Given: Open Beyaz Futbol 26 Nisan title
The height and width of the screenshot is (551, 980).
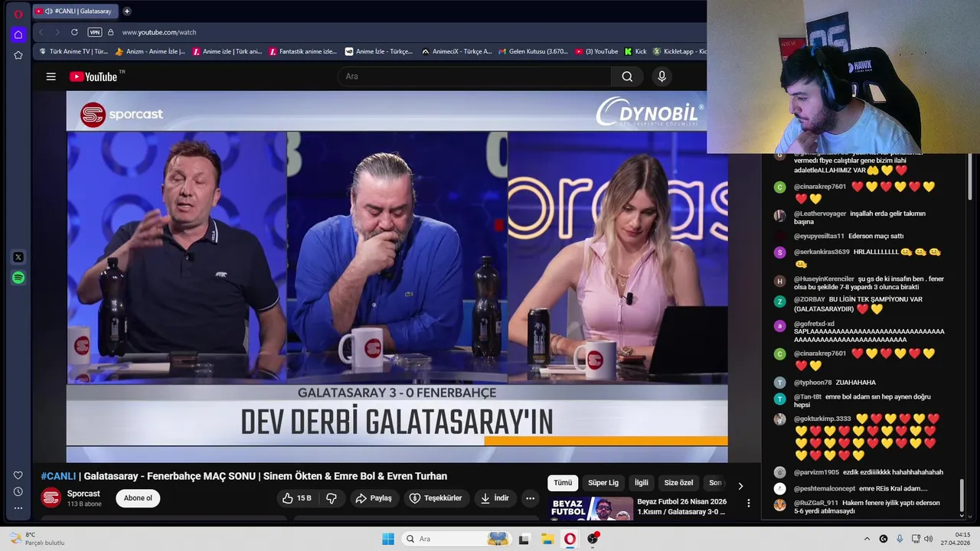Looking at the screenshot, I should pos(682,507).
